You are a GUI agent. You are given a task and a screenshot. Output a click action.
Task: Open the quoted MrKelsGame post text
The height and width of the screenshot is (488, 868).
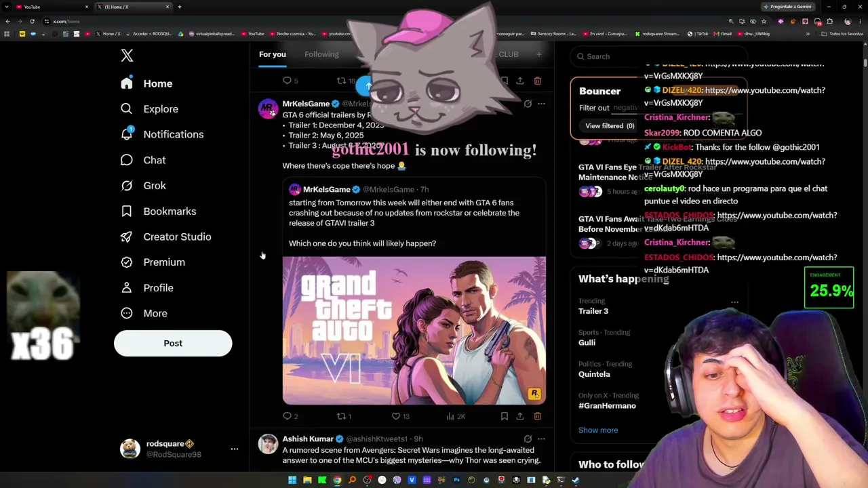coord(404,223)
